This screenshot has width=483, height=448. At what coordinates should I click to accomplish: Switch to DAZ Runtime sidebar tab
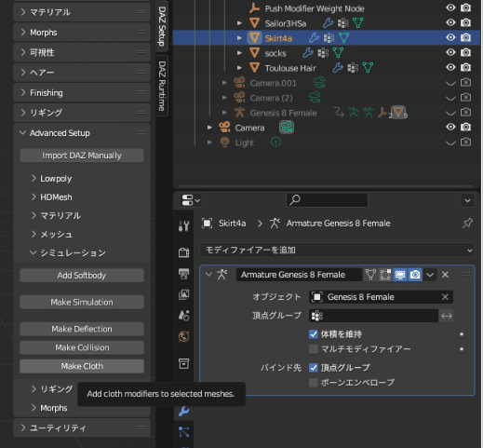tap(162, 86)
